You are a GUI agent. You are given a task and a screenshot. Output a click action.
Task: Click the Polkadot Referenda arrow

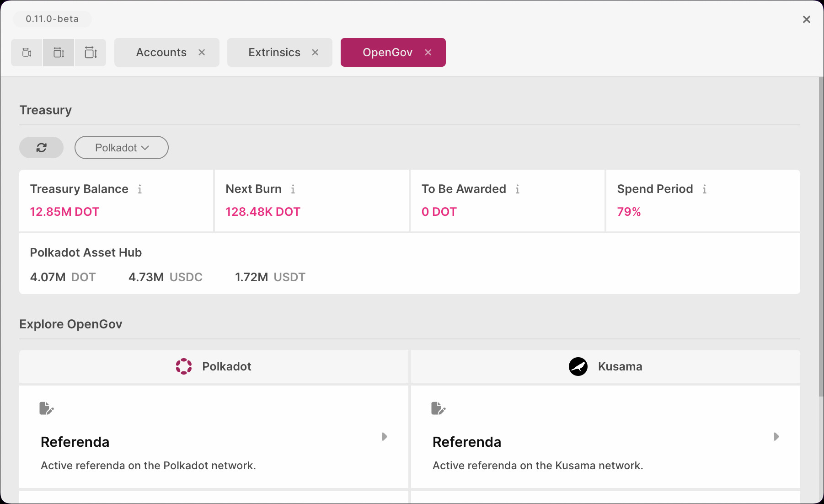tap(385, 436)
